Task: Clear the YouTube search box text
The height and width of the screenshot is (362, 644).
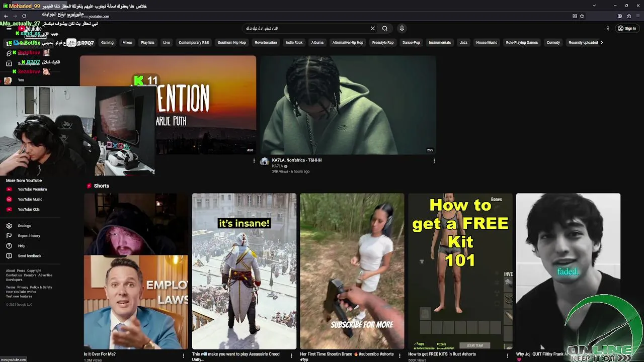Action: [373, 29]
